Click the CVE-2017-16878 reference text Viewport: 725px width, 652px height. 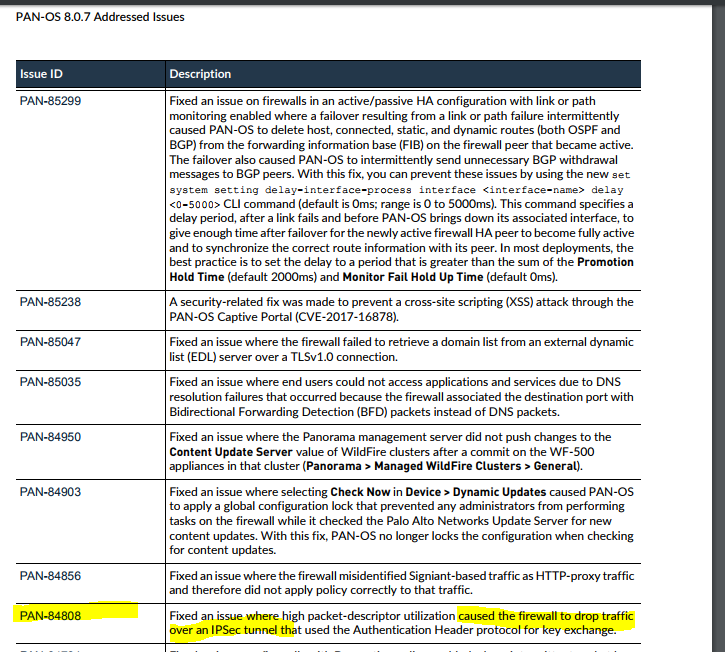(x=345, y=317)
